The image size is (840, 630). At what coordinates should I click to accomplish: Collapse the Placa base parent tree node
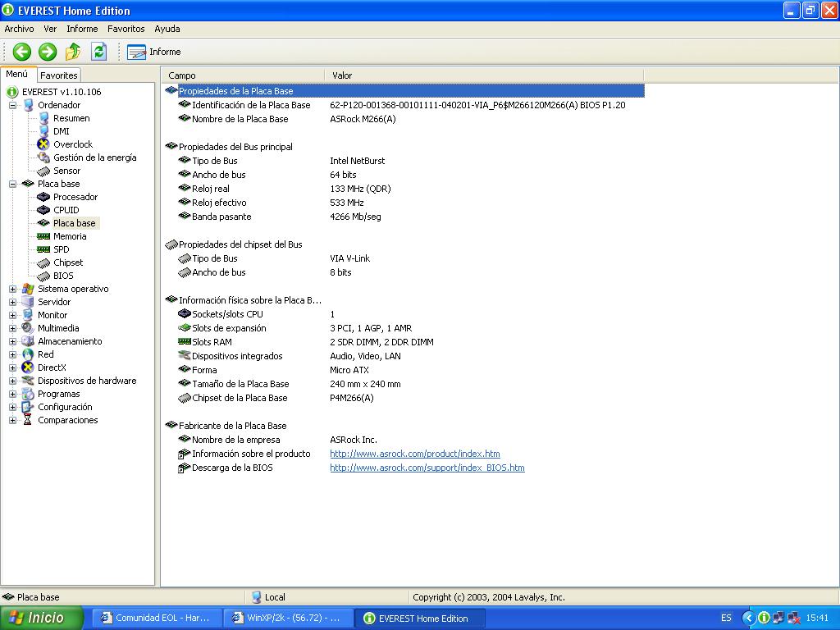(13, 184)
